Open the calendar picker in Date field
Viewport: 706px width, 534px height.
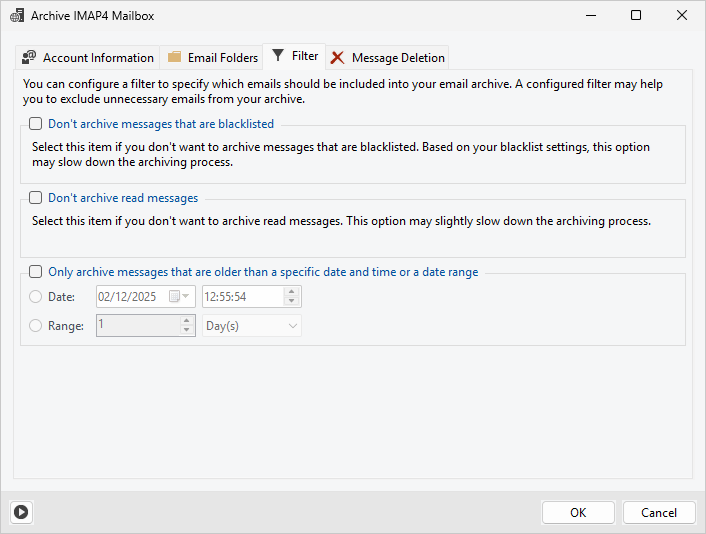(x=180, y=297)
